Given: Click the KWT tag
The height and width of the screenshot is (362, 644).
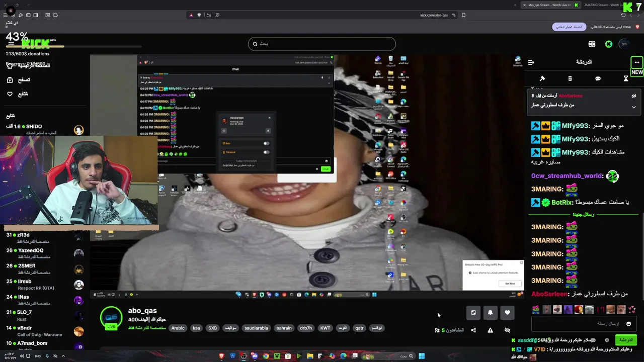Looking at the screenshot, I should point(326,328).
